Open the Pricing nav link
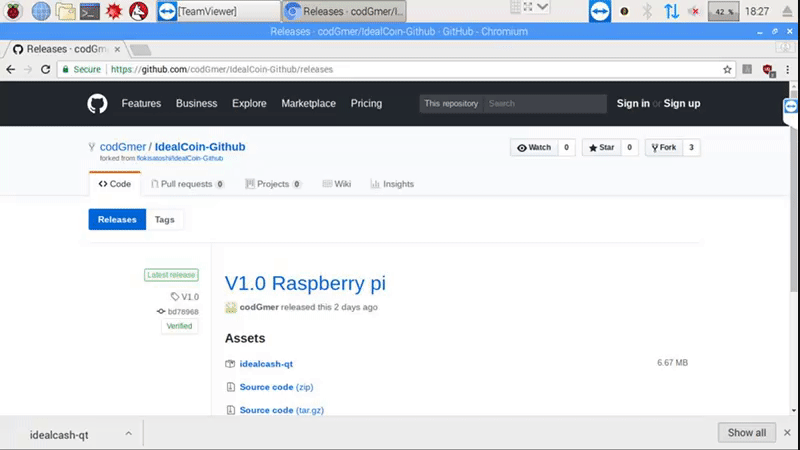 366,104
